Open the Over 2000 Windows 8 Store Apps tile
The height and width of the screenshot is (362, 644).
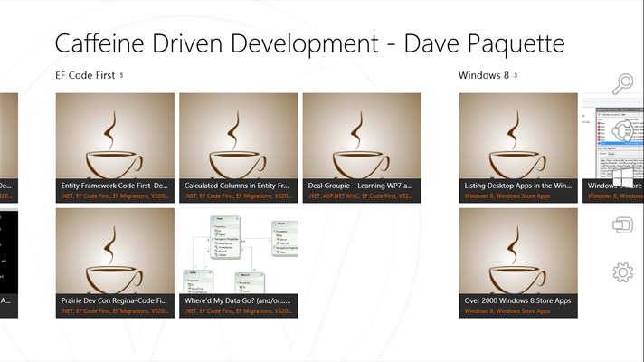click(518, 263)
